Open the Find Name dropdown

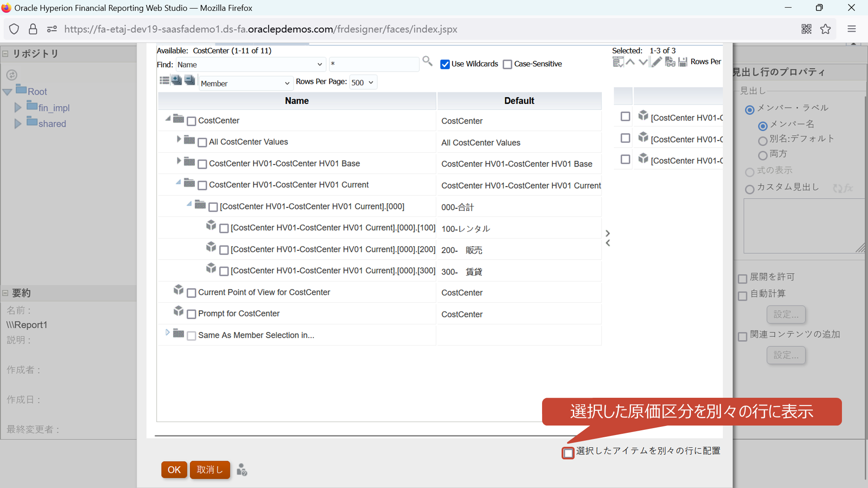[250, 65]
